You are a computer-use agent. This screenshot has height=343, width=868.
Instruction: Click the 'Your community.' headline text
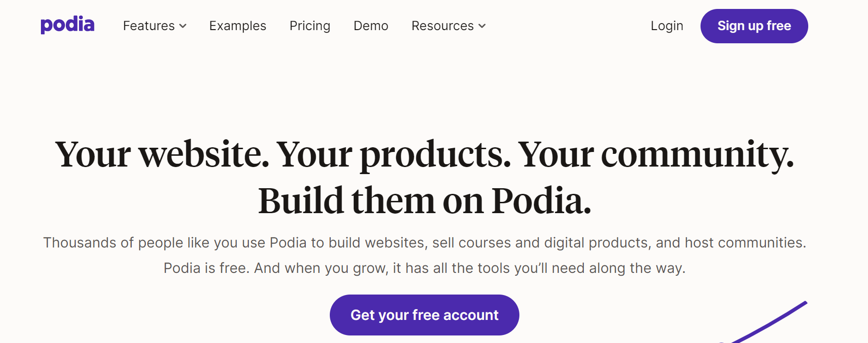tap(656, 155)
